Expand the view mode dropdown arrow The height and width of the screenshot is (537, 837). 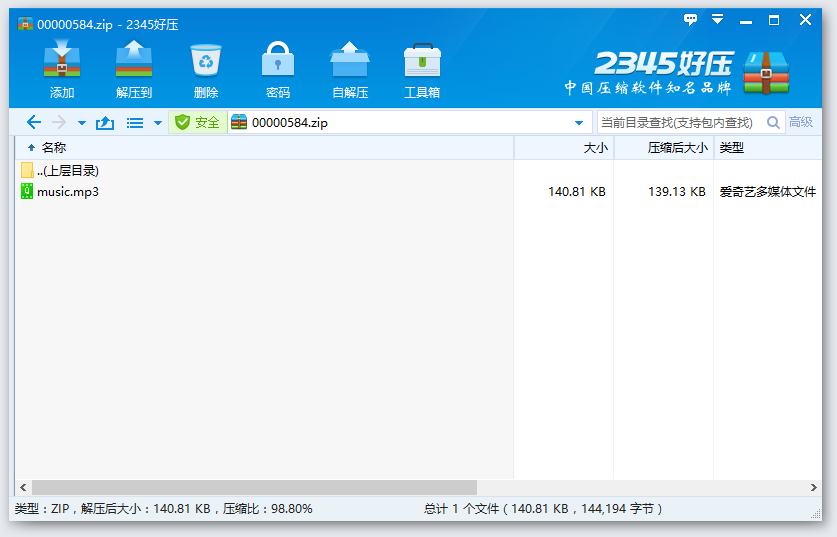click(x=158, y=123)
